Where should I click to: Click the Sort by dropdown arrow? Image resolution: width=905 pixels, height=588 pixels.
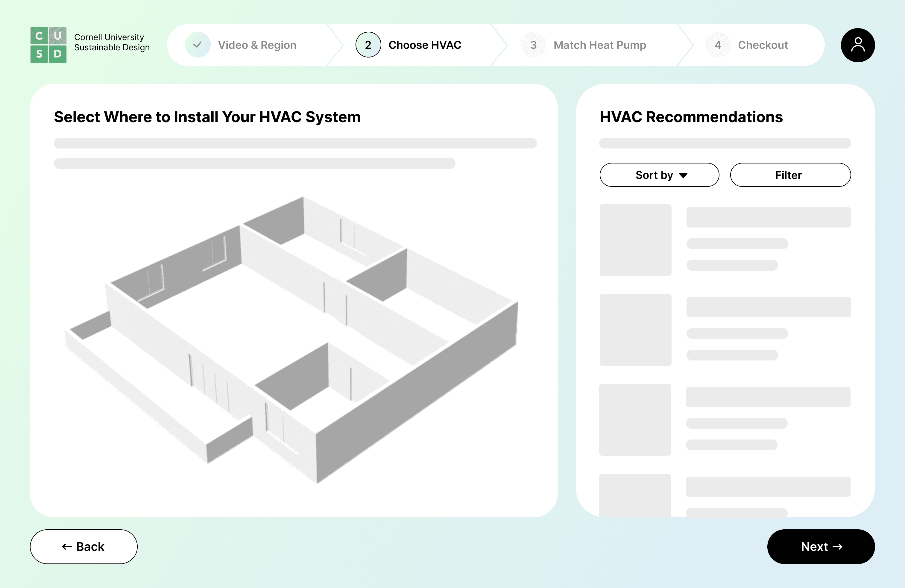coord(683,175)
